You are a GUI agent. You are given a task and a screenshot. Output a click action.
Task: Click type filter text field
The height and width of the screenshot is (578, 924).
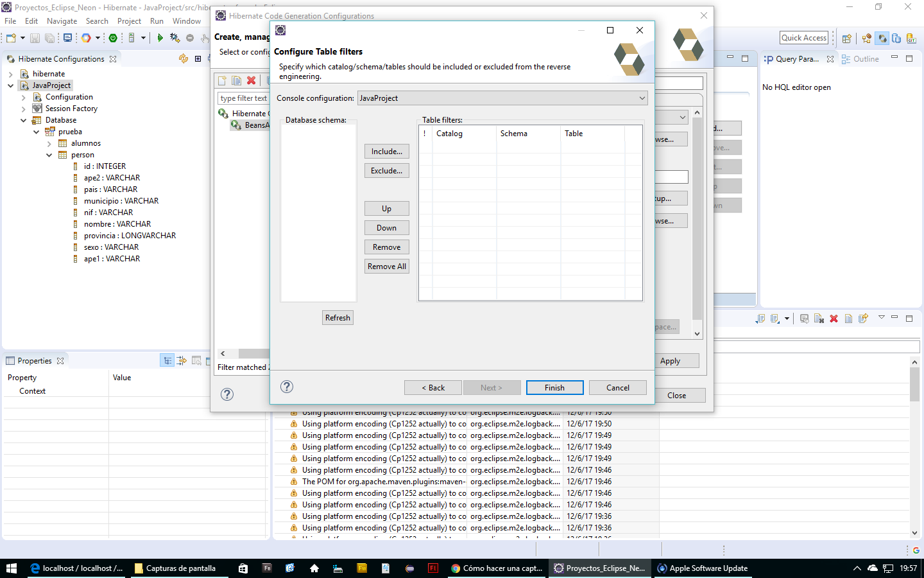click(x=243, y=98)
